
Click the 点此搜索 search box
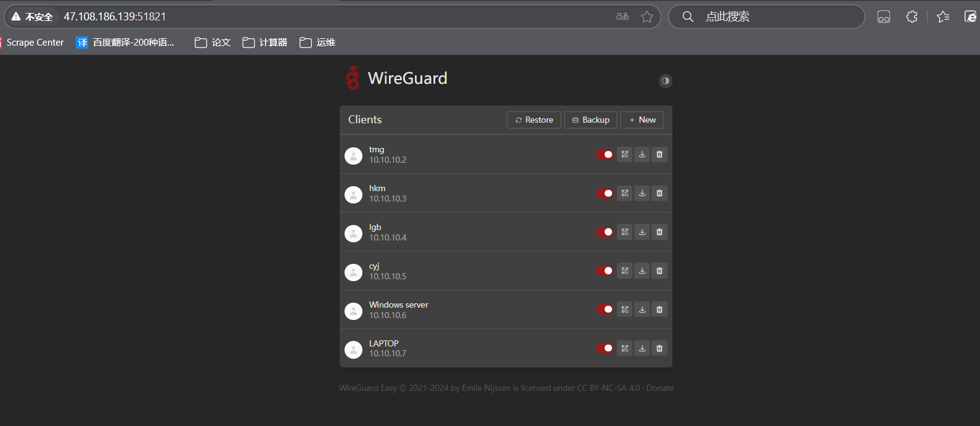coord(767,17)
